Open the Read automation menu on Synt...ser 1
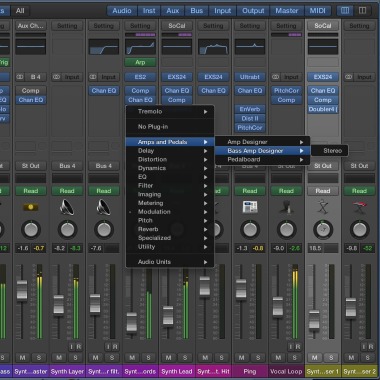Image resolution: width=380 pixels, height=380 pixels. pos(323,191)
